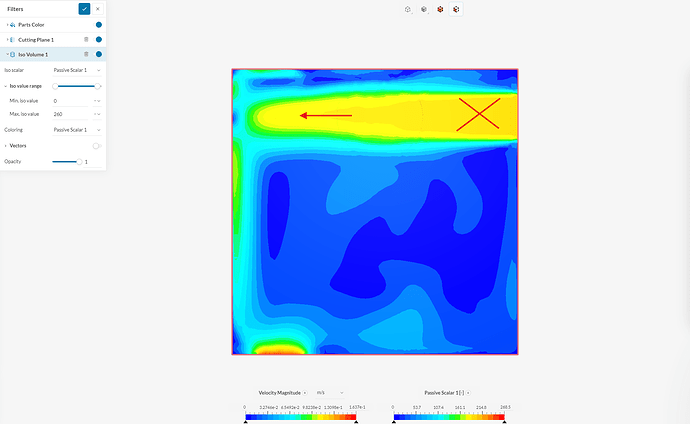Expand the Cutting Plane 1 filter
The image size is (690, 424).
[x=7, y=40]
